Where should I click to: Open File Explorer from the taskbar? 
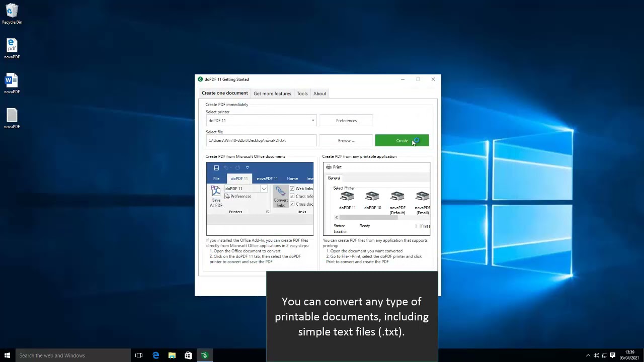click(x=172, y=355)
